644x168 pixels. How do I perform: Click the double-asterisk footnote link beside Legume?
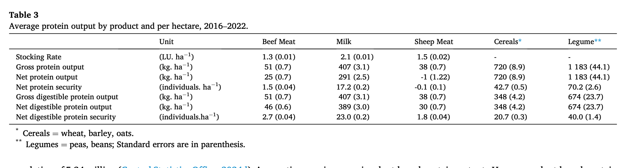[x=597, y=41]
